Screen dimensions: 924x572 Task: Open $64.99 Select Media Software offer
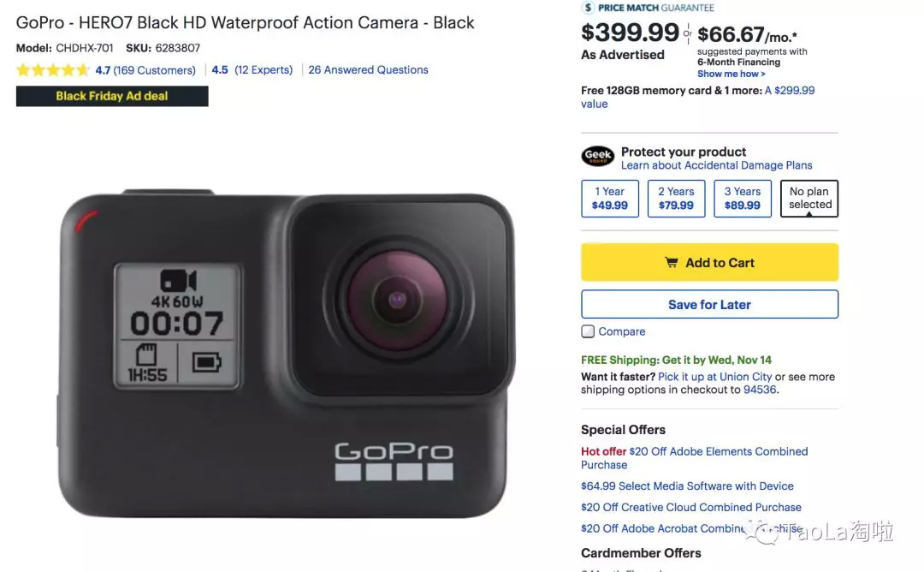[x=687, y=486]
